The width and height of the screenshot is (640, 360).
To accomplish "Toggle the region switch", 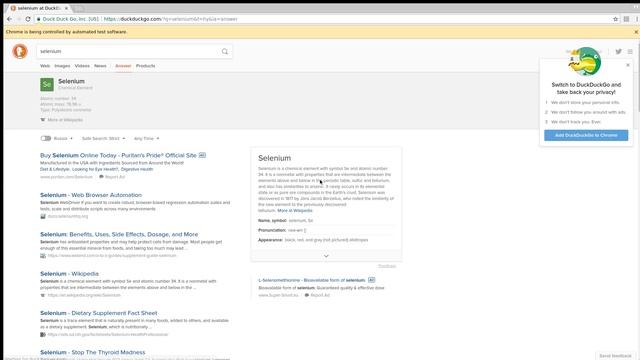I will (x=46, y=138).
